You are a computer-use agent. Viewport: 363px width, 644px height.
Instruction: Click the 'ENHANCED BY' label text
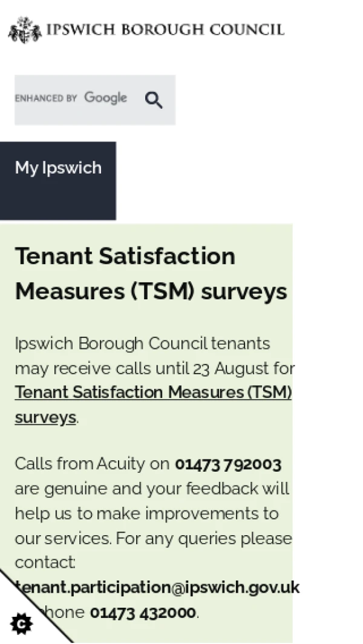pyautogui.click(x=46, y=98)
